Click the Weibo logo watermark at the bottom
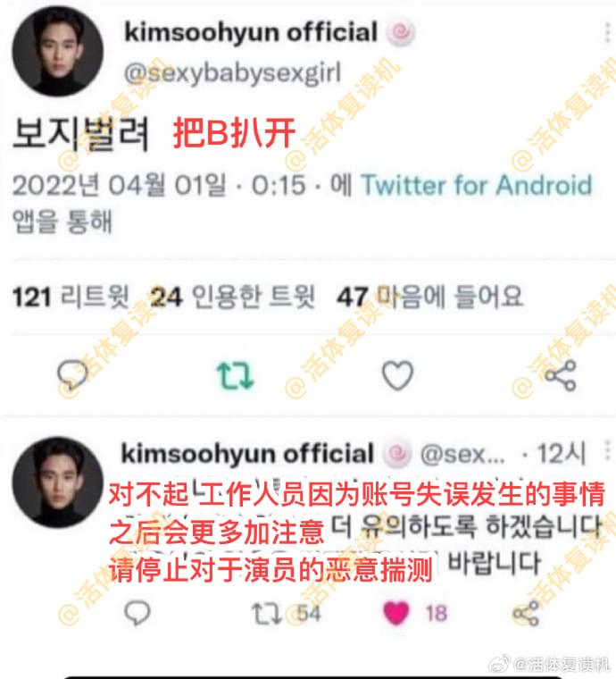Screen dimensions: 616x679 [499, 664]
